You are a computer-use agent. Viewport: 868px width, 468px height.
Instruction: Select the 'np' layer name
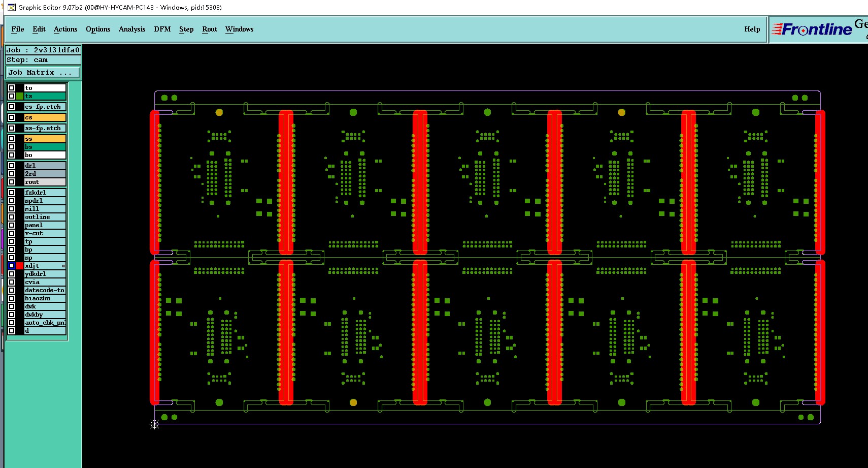(45, 258)
